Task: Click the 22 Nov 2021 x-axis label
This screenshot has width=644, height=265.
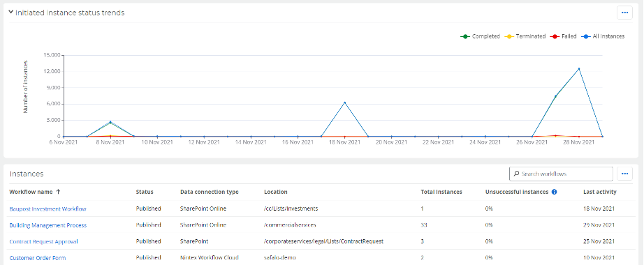Action: 438,142
